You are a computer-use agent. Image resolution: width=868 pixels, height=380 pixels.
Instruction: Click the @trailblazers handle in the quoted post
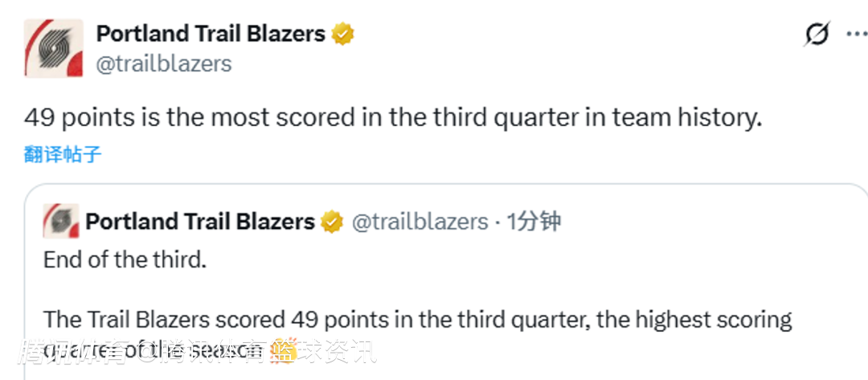pyautogui.click(x=420, y=222)
